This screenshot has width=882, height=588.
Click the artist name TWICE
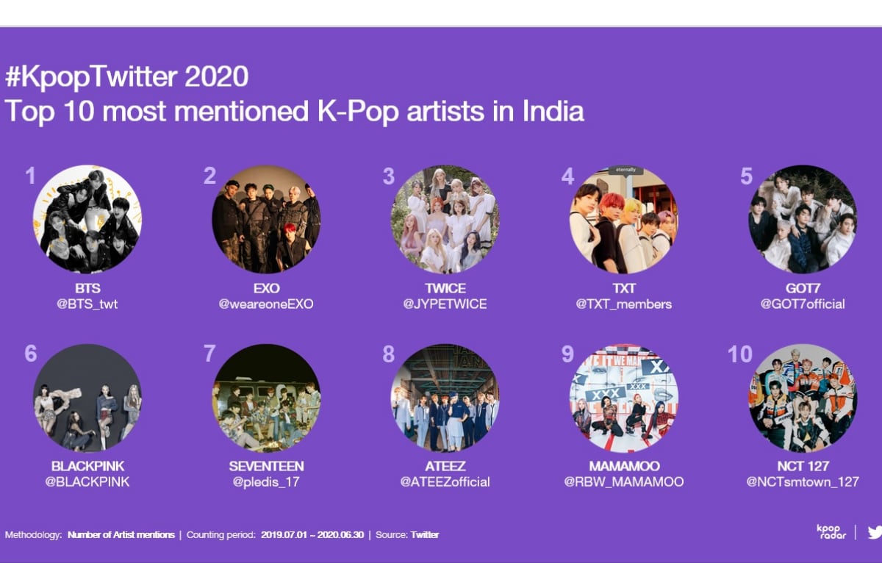pyautogui.click(x=445, y=288)
